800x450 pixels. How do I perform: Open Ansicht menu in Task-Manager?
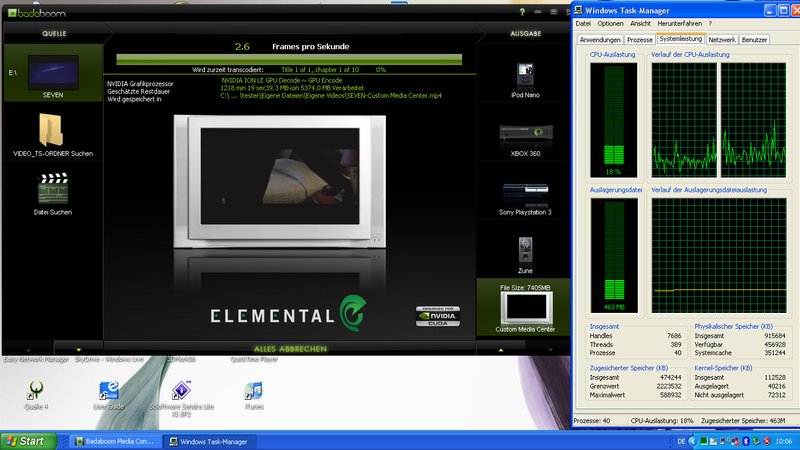click(640, 23)
